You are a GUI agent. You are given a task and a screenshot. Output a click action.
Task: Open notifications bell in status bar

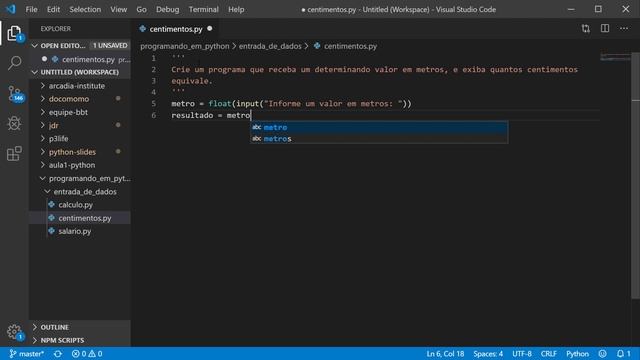pyautogui.click(x=623, y=353)
